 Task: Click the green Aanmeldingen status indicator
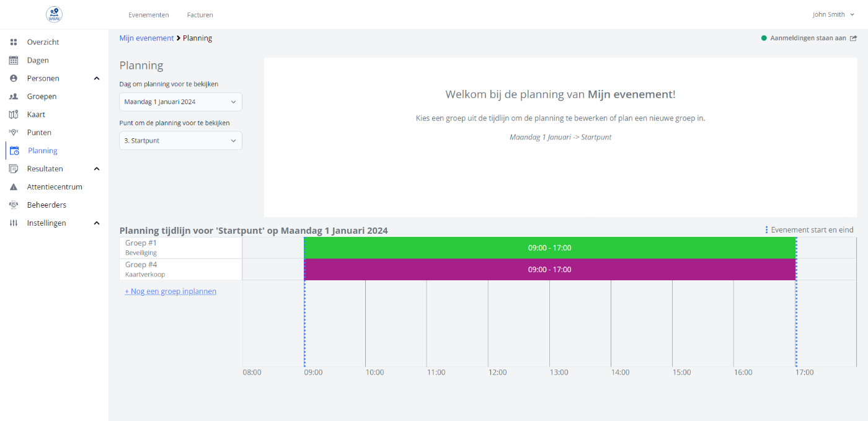click(764, 38)
